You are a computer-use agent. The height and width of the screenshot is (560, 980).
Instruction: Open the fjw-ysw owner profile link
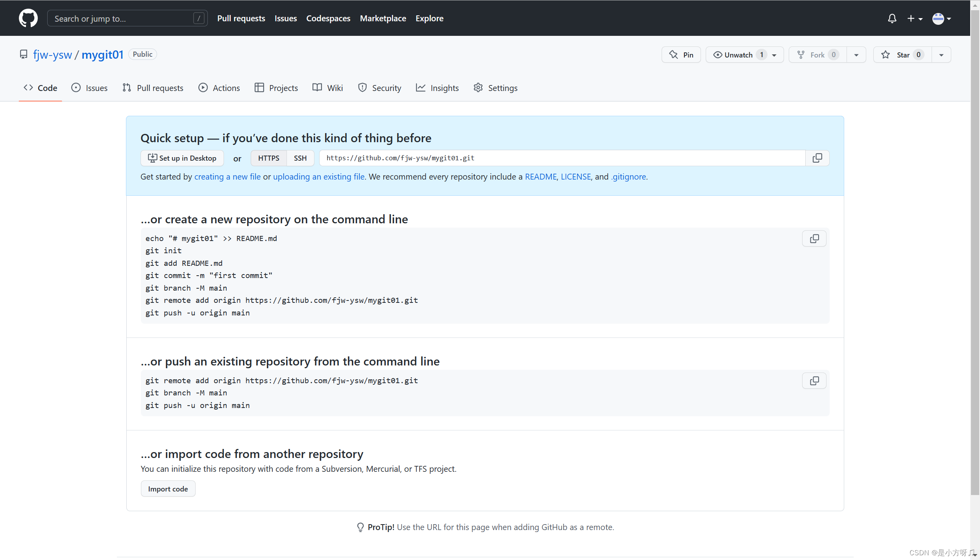pos(52,55)
